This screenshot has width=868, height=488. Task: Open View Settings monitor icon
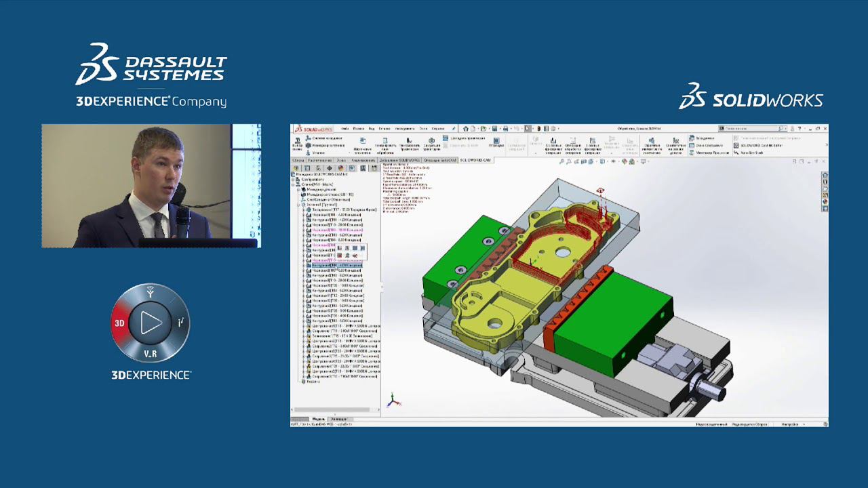click(x=643, y=161)
